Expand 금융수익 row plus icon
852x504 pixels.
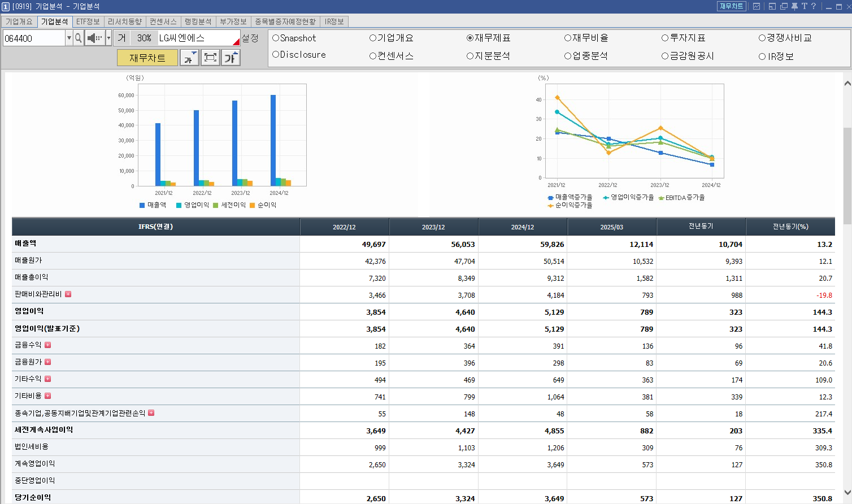[47, 345]
